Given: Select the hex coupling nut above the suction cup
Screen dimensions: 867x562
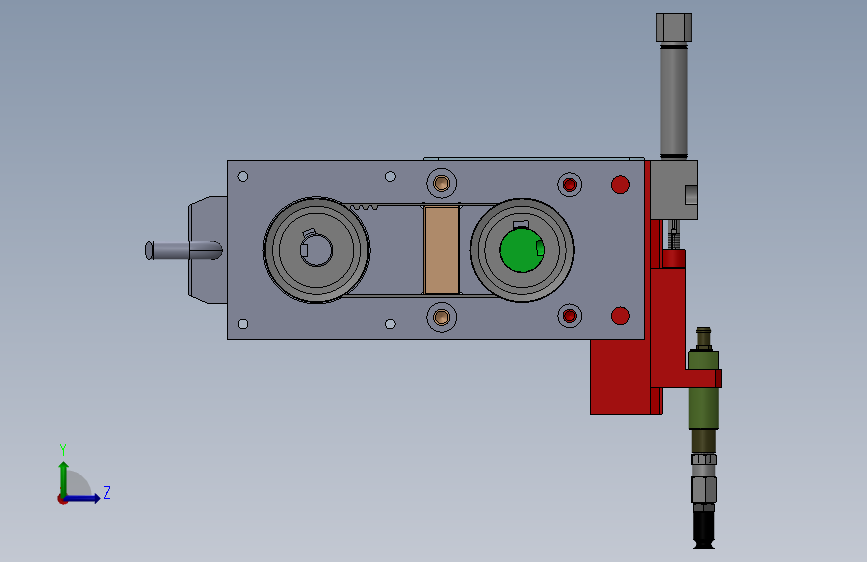Looking at the screenshot, I should pos(704,489).
